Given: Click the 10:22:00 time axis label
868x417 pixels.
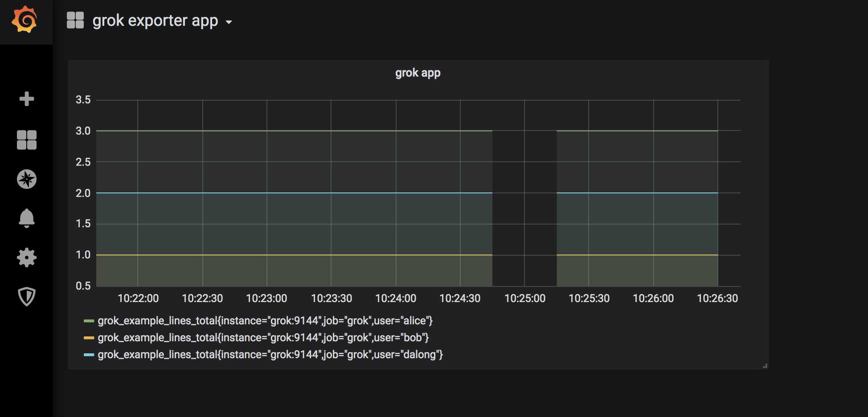Looking at the screenshot, I should (x=138, y=298).
